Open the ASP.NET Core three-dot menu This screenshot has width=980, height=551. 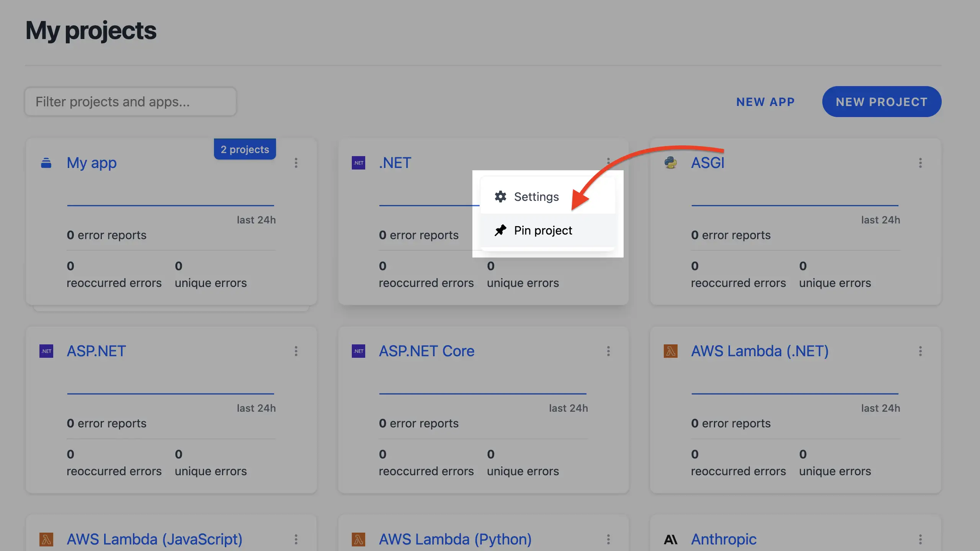pos(608,351)
